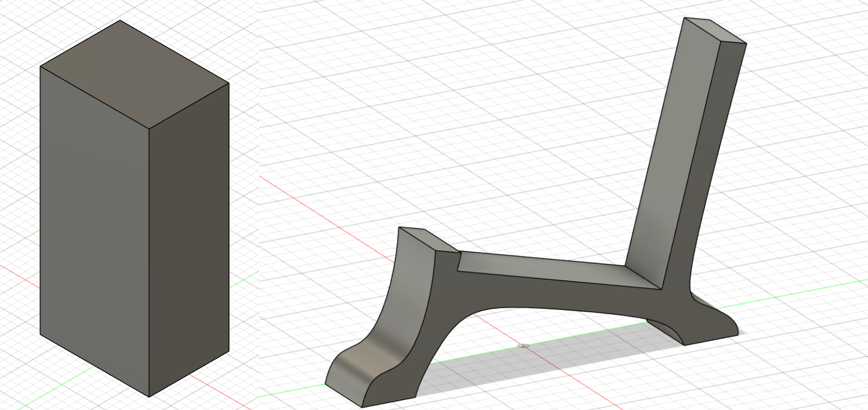Image resolution: width=868 pixels, height=410 pixels.
Task: Click the short left post's top face
Action: click(428, 240)
